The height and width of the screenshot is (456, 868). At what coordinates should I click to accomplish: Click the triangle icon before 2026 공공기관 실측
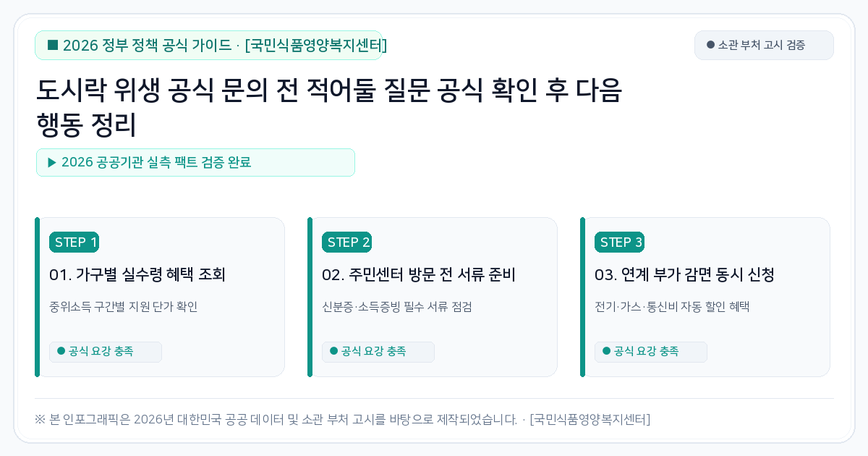pyautogui.click(x=52, y=162)
